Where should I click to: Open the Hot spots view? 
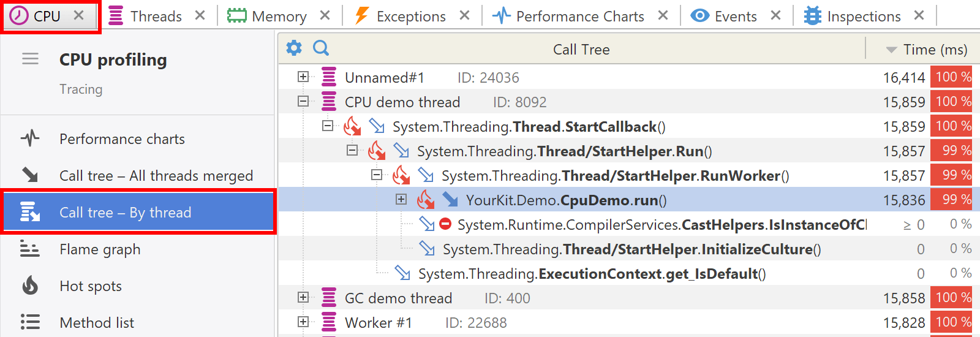click(x=138, y=286)
